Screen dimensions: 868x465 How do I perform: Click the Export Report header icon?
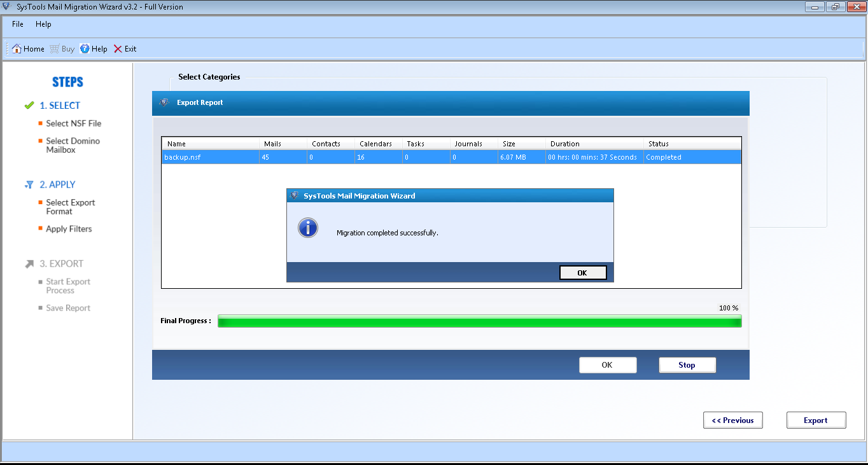[x=164, y=102]
